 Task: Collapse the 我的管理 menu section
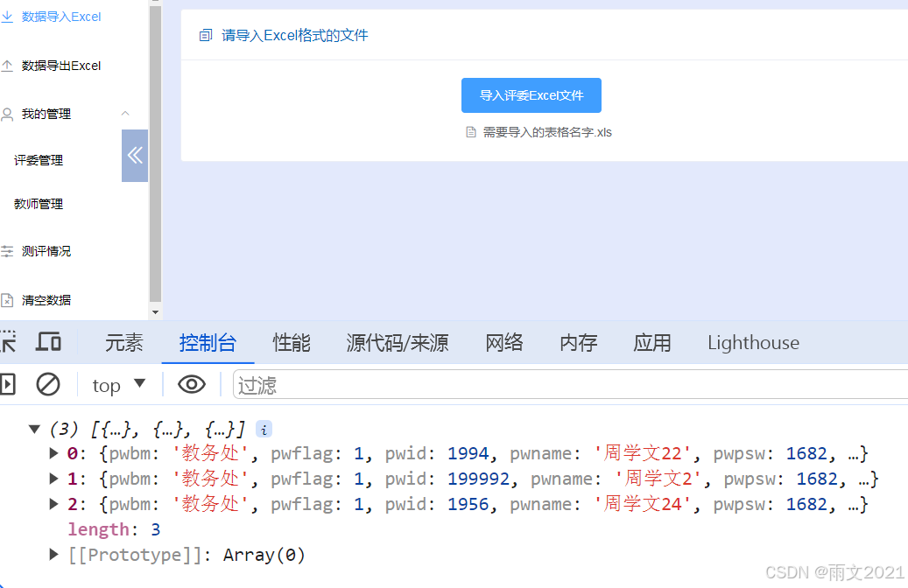pyautogui.click(x=124, y=113)
